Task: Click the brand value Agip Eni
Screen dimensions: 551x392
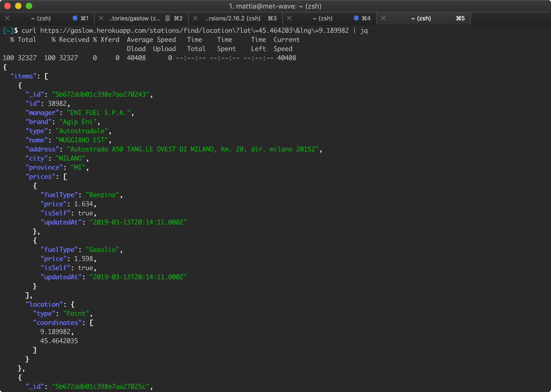Action: 78,122
